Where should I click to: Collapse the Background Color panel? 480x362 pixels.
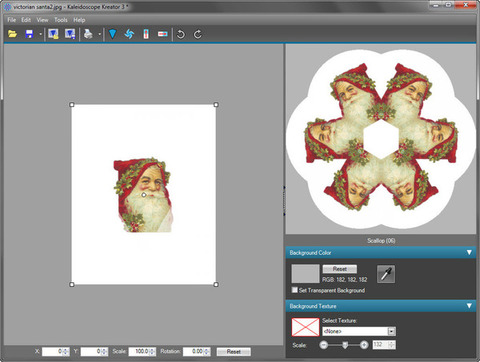click(469, 252)
